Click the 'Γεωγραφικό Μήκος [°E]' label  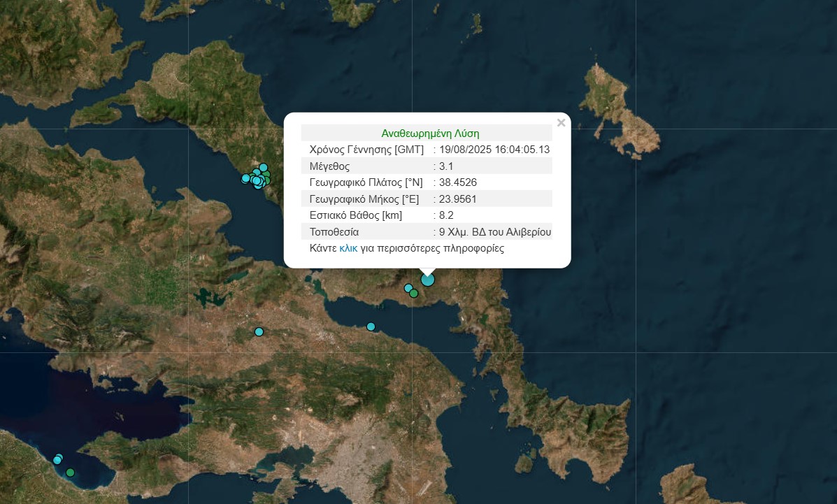tap(364, 199)
